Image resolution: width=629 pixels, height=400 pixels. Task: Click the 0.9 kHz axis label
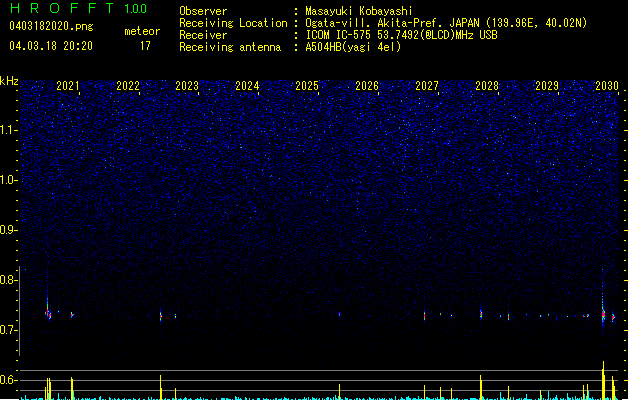[8, 230]
